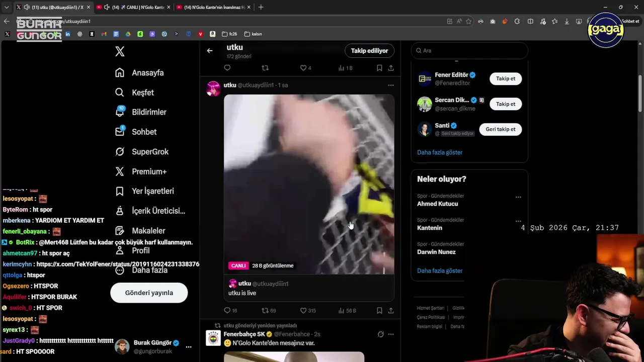The height and width of the screenshot is (362, 644).
Task: Switch to CANLI N'Golo Kante YouTube tab
Action: (x=133, y=7)
